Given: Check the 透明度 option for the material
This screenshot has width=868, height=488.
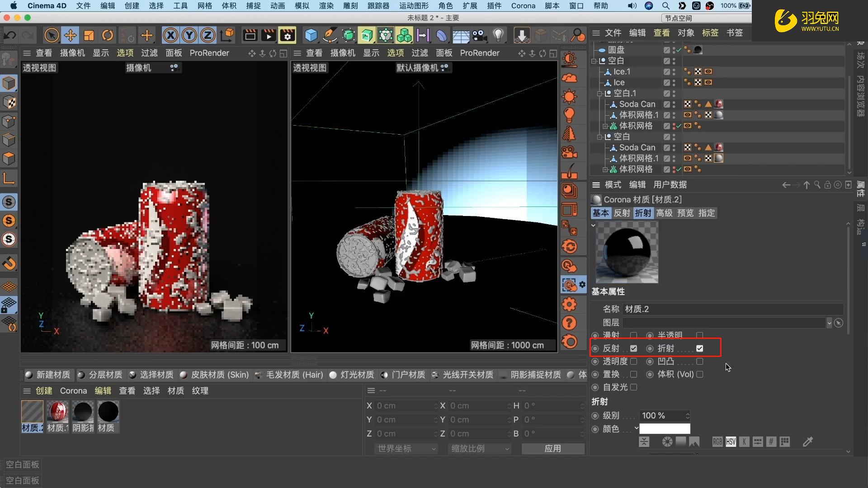Looking at the screenshot, I should pos(634,361).
